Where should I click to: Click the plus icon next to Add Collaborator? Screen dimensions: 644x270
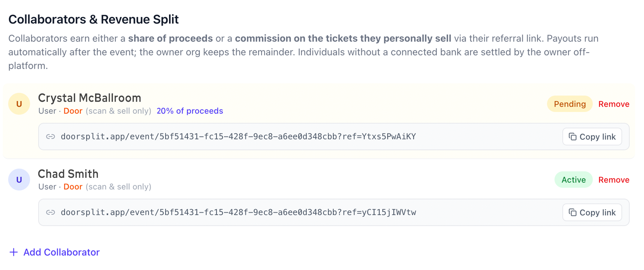[14, 252]
